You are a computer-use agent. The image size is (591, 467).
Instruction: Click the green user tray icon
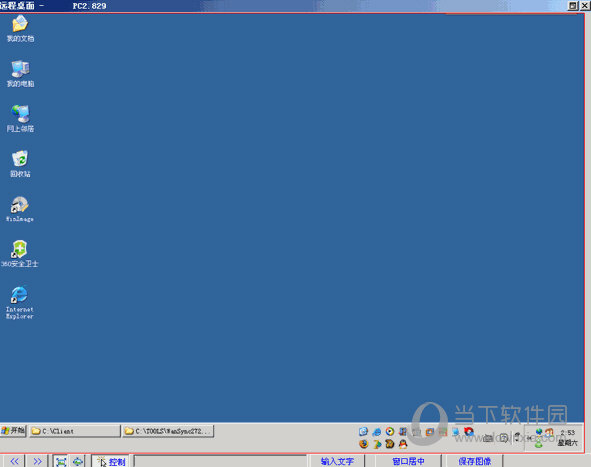(539, 444)
